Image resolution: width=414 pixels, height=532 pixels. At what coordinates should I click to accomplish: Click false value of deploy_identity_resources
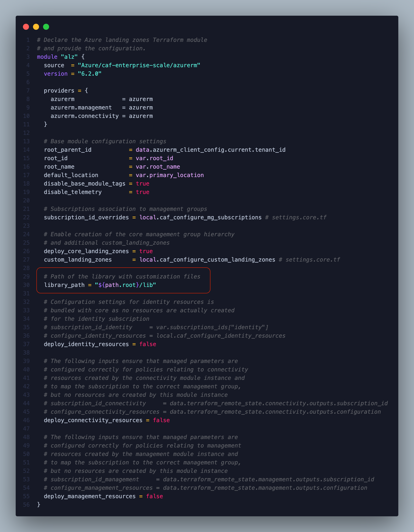pos(148,344)
